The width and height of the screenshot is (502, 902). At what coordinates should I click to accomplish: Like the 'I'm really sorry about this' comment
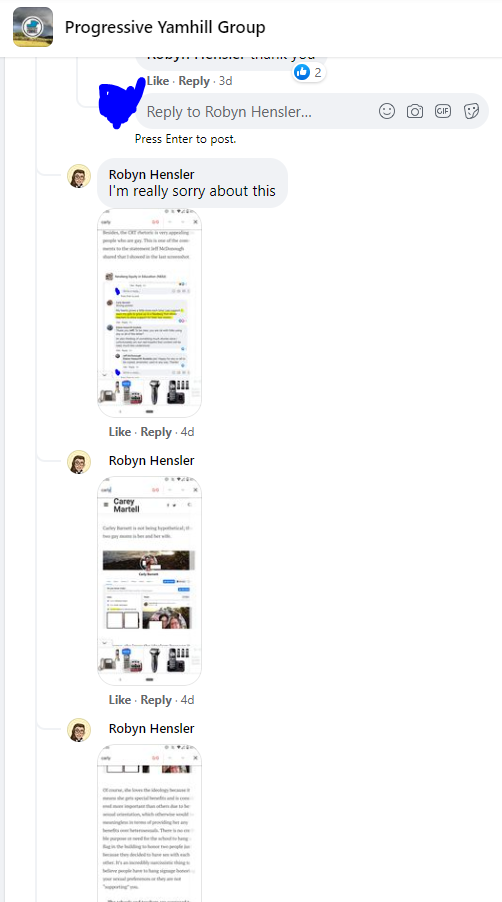coord(120,432)
